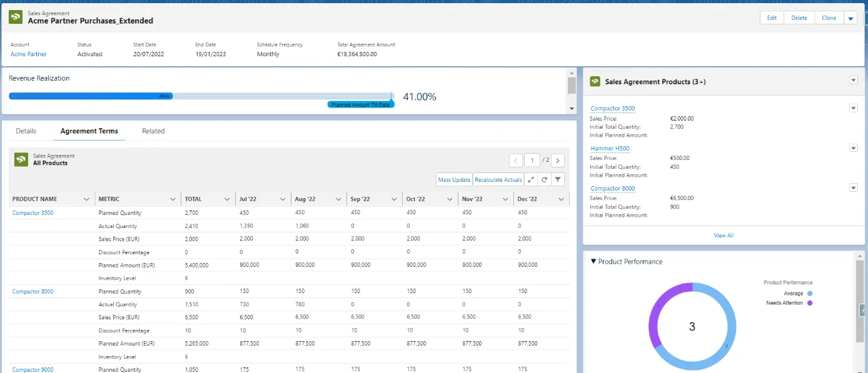868x373 pixels.
Task: Go to next page using the right chevron
Action: 557,160
